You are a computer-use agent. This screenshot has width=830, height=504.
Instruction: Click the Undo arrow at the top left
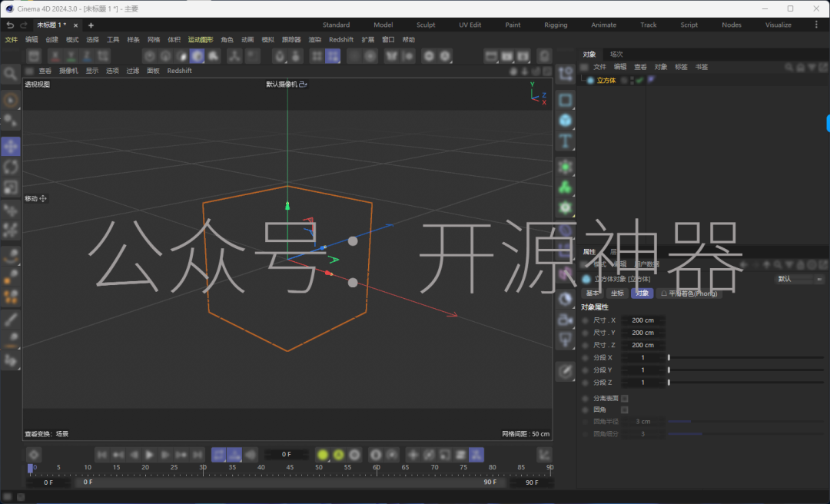[9, 25]
